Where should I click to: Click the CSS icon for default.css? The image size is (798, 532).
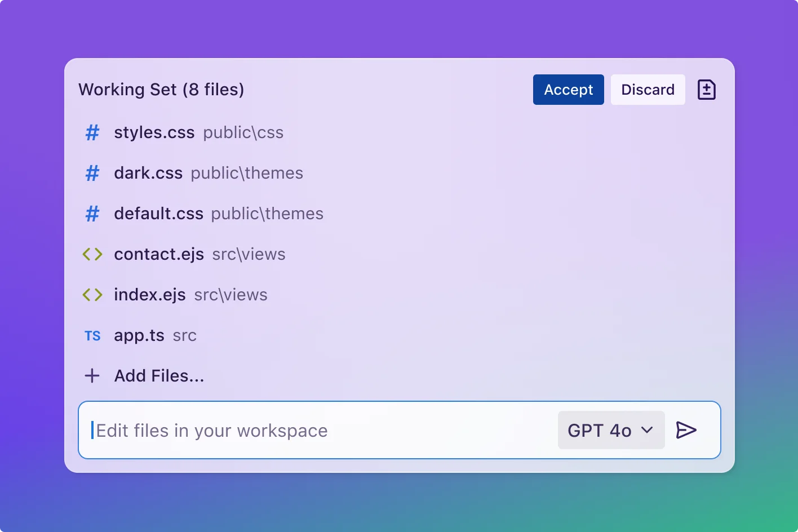tap(92, 214)
